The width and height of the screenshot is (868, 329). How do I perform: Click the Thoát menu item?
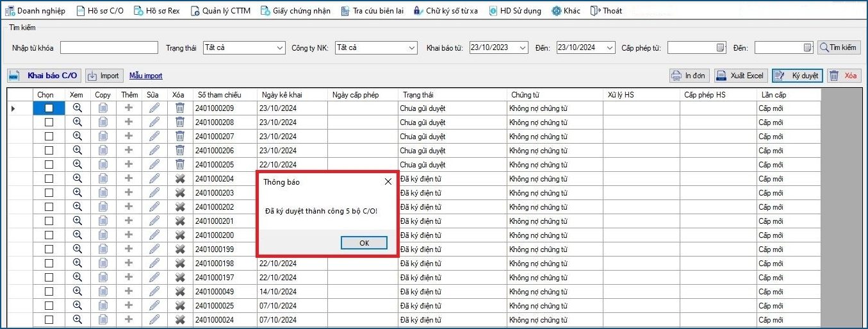(x=606, y=11)
